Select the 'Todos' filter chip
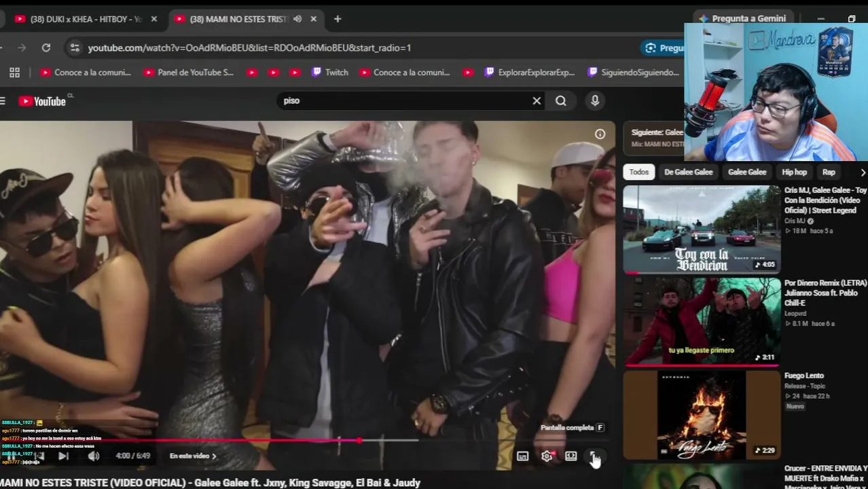The width and height of the screenshot is (868, 489). 638,172
